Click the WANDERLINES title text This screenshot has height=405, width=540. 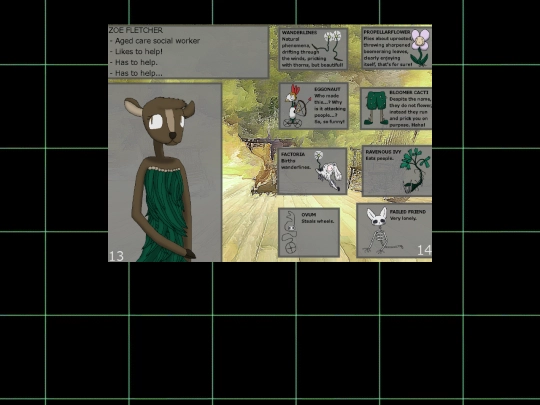[299, 33]
